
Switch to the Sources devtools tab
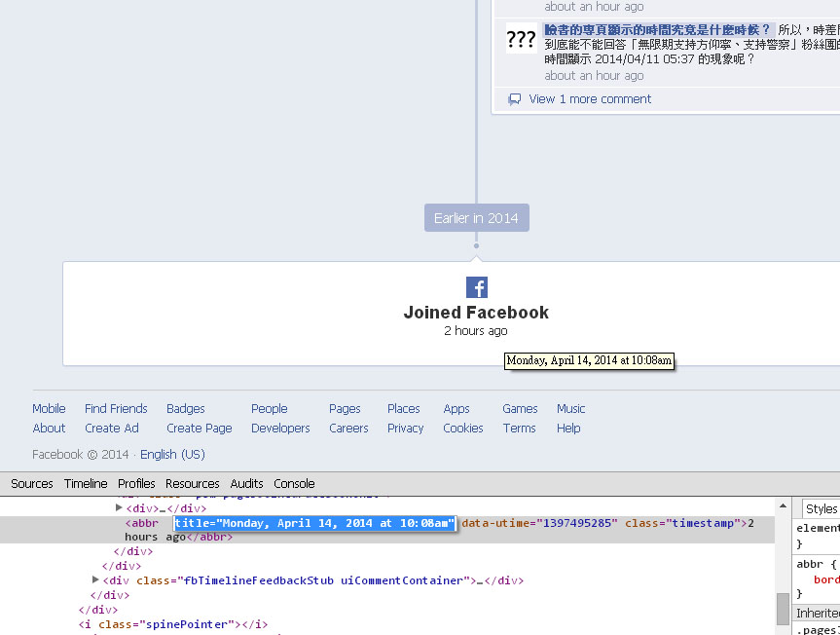31,483
